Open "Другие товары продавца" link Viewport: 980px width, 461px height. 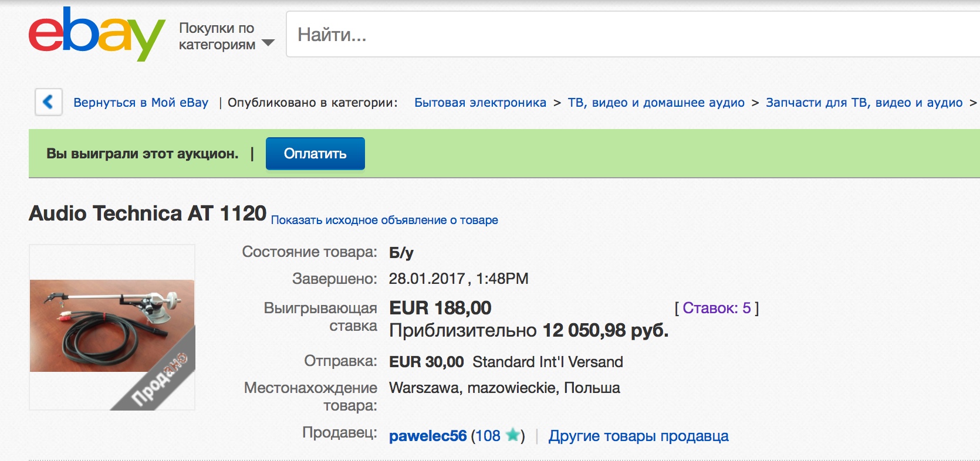pos(638,436)
